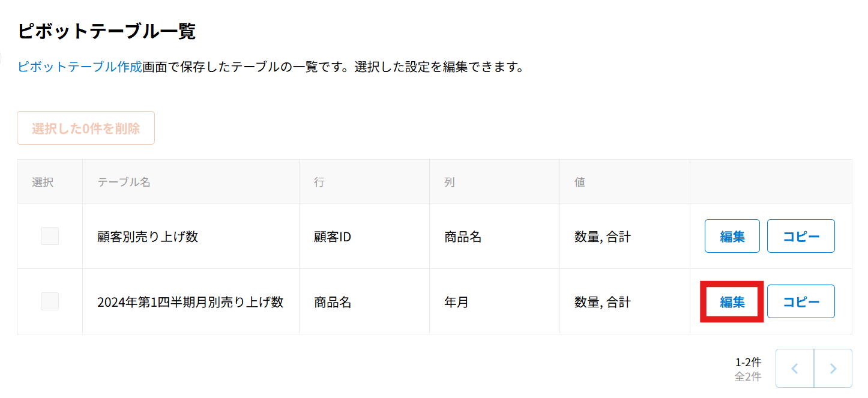
Task: Click the 年月 cell
Action: click(456, 302)
